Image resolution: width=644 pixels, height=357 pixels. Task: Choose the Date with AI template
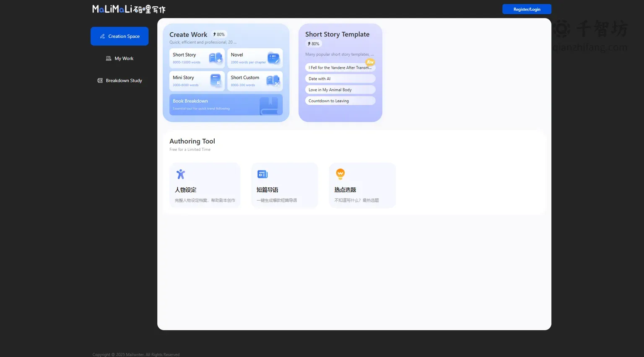coord(340,79)
